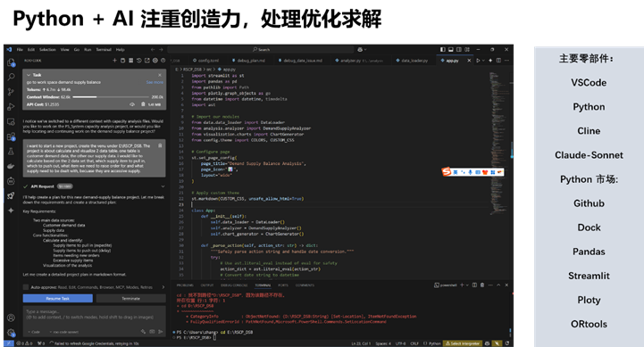Open the Docker view in activity bar

coord(11,166)
